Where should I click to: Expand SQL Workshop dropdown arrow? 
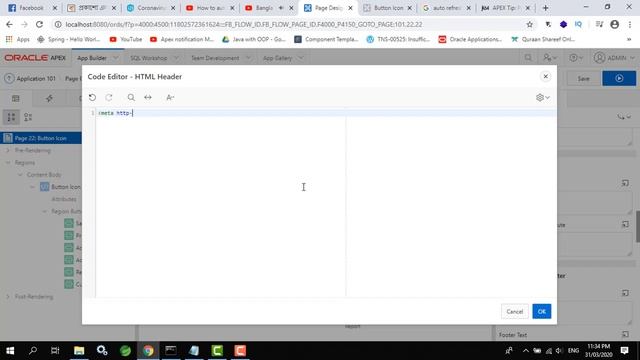click(x=176, y=58)
